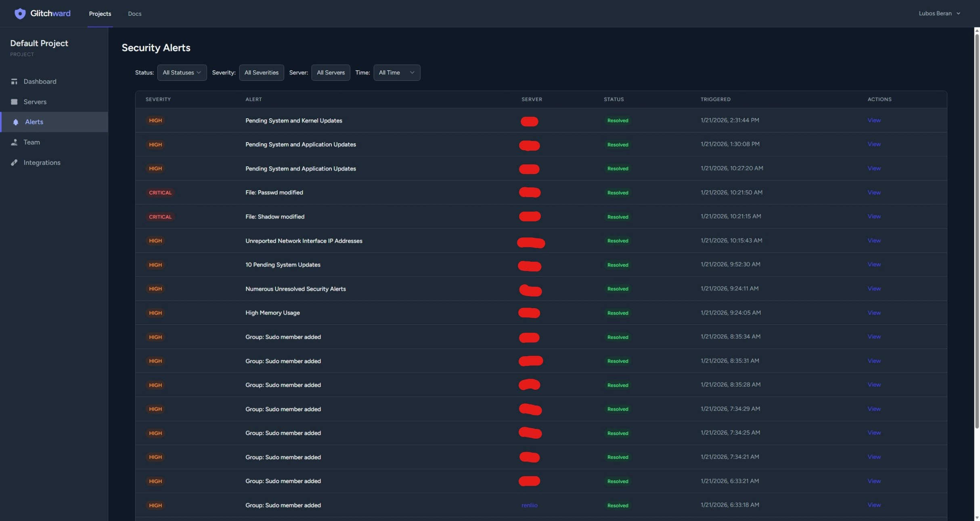
Task: Switch to the Projects tab
Action: pyautogui.click(x=100, y=14)
